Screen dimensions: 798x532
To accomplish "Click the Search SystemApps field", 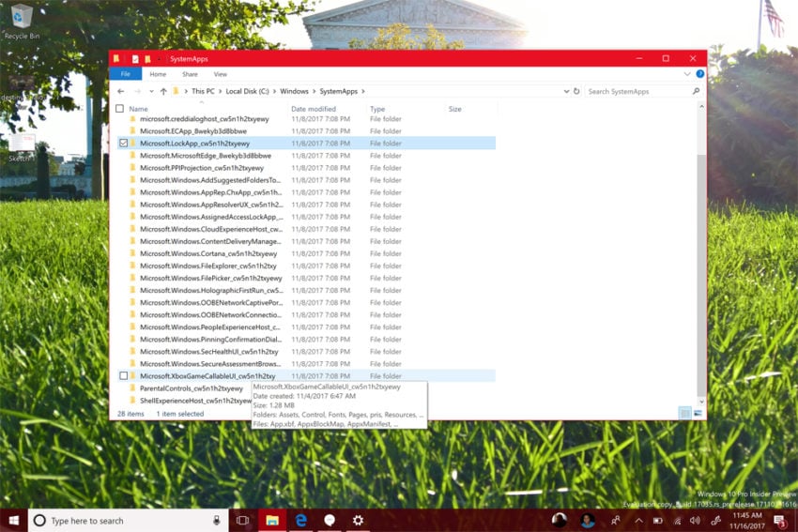I will point(638,92).
